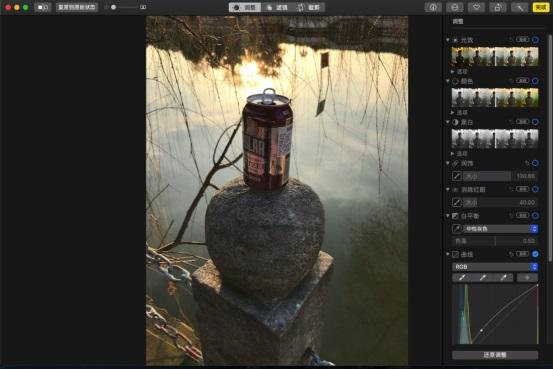Screen dimensions: 553x369
Task: Click the Light adjustment thumbnail slider strip
Action: click(x=495, y=56)
